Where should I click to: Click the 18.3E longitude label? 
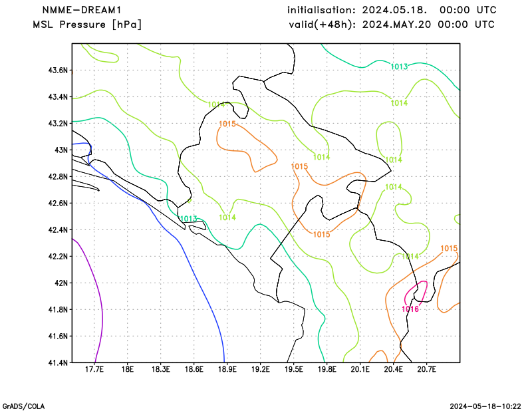(x=161, y=369)
